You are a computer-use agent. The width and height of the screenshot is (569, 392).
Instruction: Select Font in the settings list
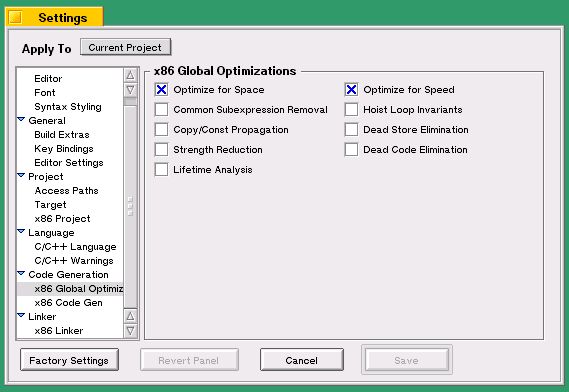tap(45, 93)
